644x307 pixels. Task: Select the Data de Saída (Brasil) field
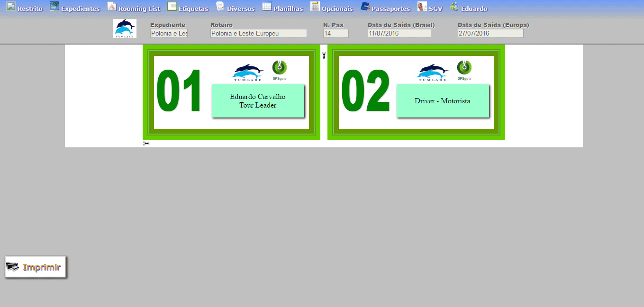[399, 33]
